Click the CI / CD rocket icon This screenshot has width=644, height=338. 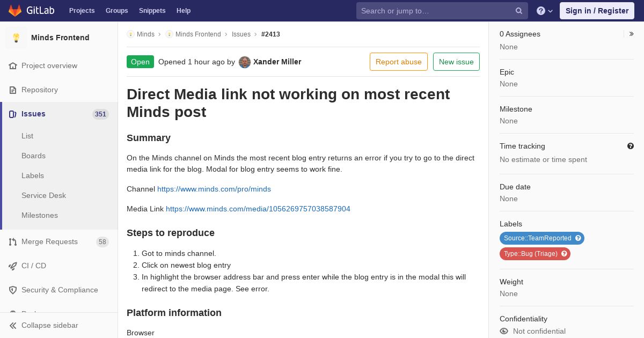pos(13,266)
